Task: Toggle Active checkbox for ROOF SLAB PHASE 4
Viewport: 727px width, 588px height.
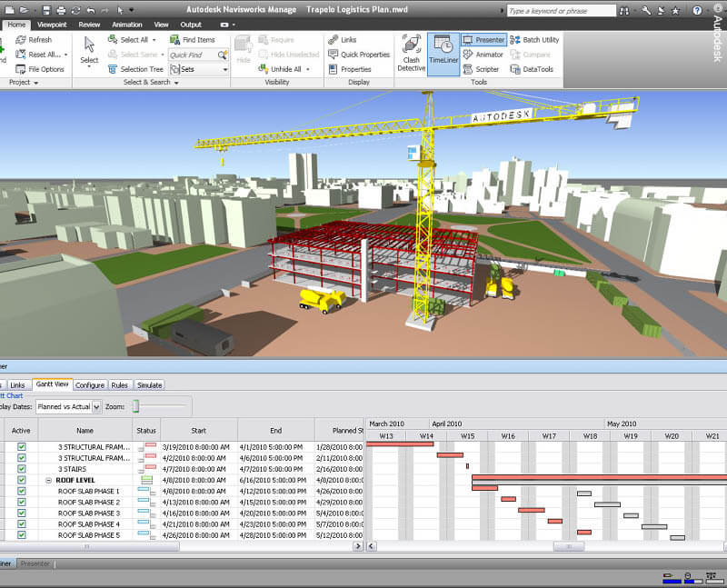Action: pyautogui.click(x=21, y=523)
